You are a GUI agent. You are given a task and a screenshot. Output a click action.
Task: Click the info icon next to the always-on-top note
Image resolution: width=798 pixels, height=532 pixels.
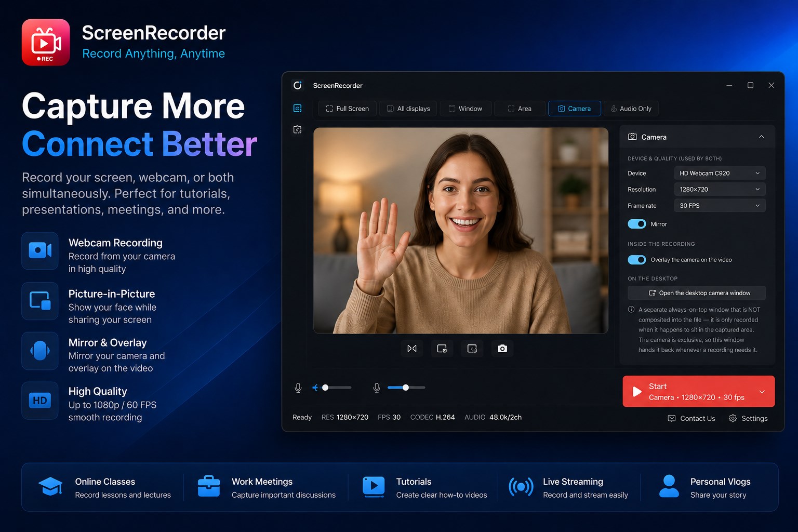(x=631, y=310)
